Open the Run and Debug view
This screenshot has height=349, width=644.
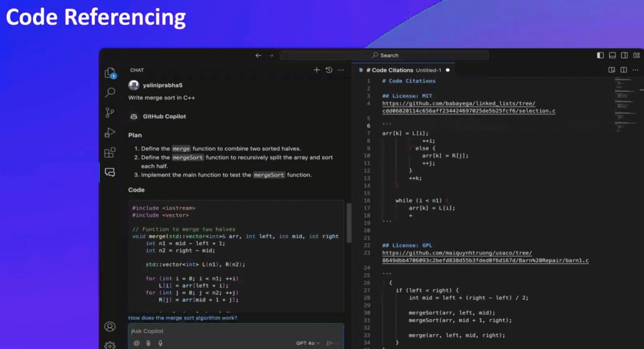110,132
